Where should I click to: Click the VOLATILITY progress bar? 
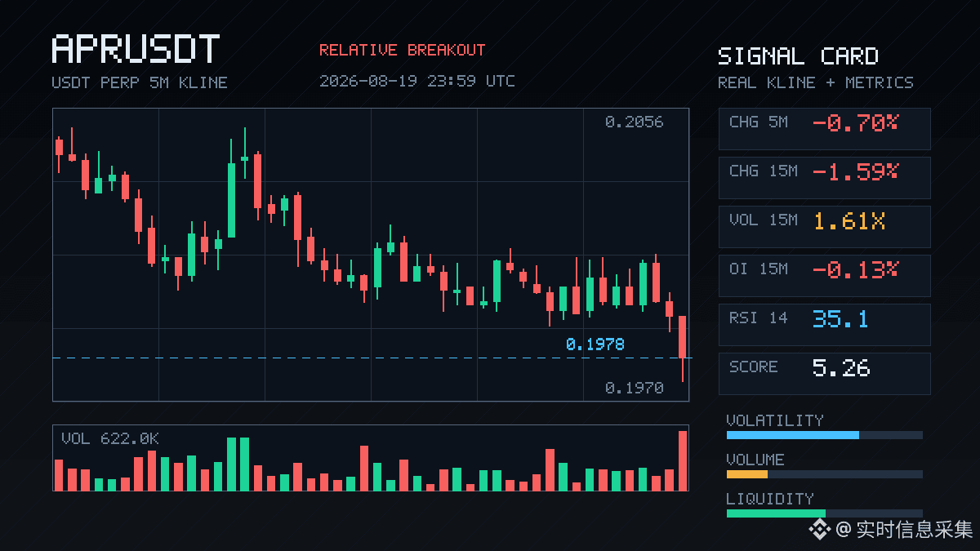(824, 435)
